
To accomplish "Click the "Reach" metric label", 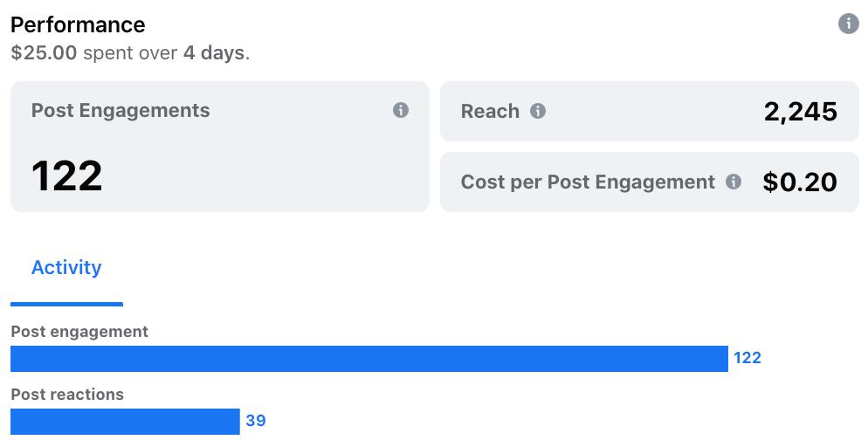I will 490,111.
